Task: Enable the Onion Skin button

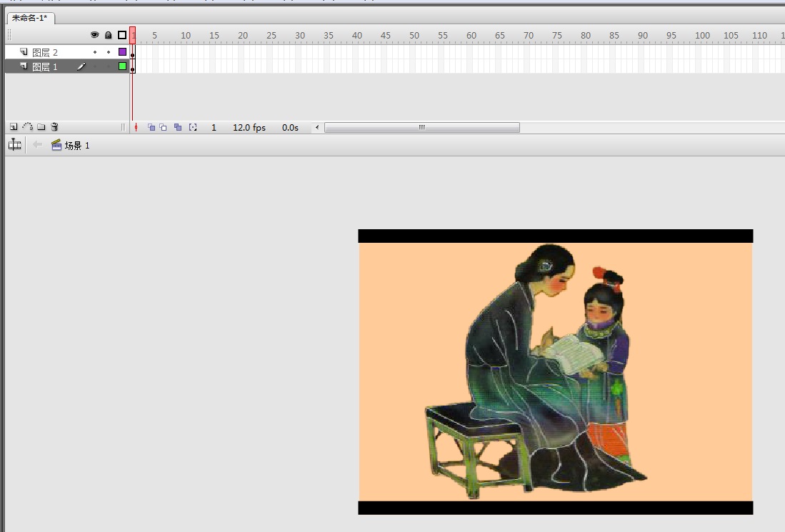Action: click(151, 128)
